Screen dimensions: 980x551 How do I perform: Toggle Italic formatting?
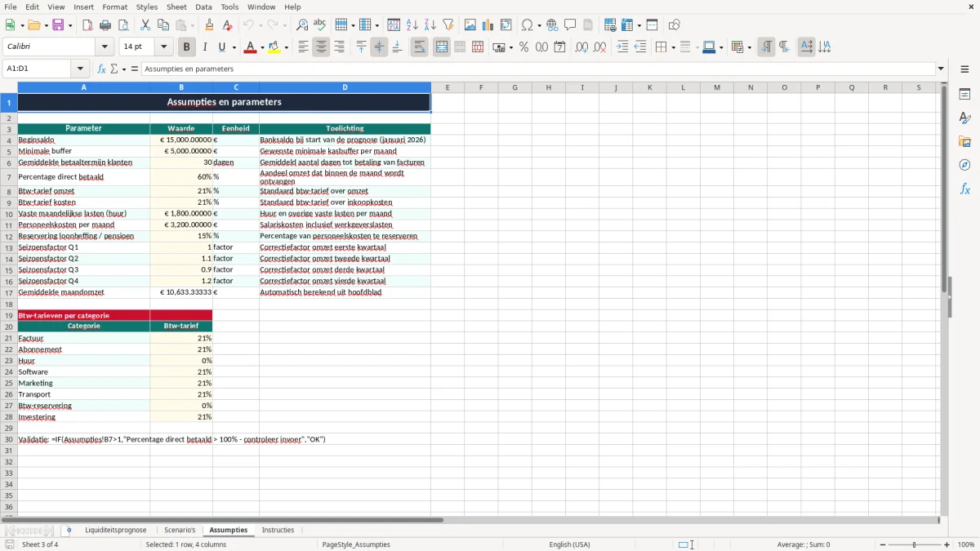click(x=205, y=47)
